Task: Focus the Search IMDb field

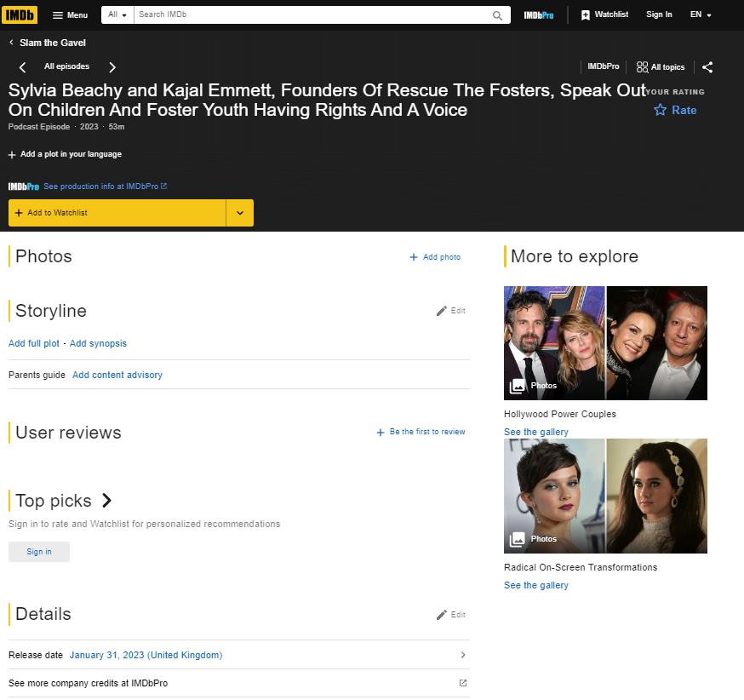Action: [x=312, y=14]
